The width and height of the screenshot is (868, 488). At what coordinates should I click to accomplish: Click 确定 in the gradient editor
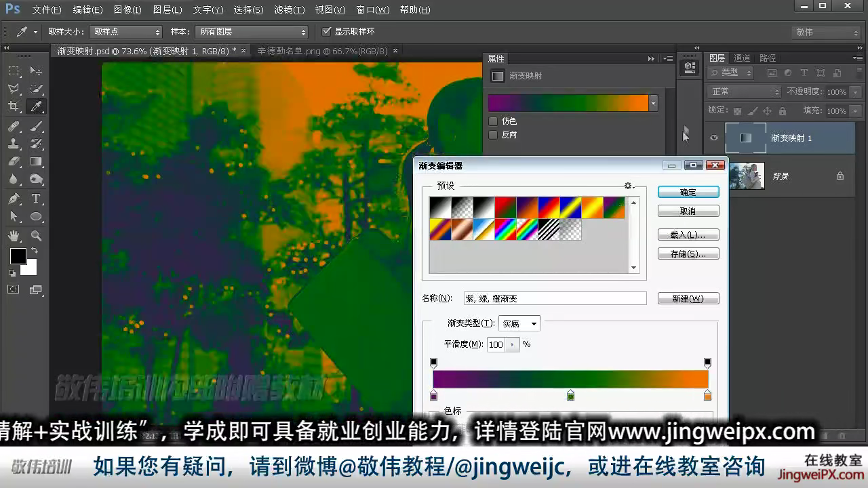tap(688, 192)
